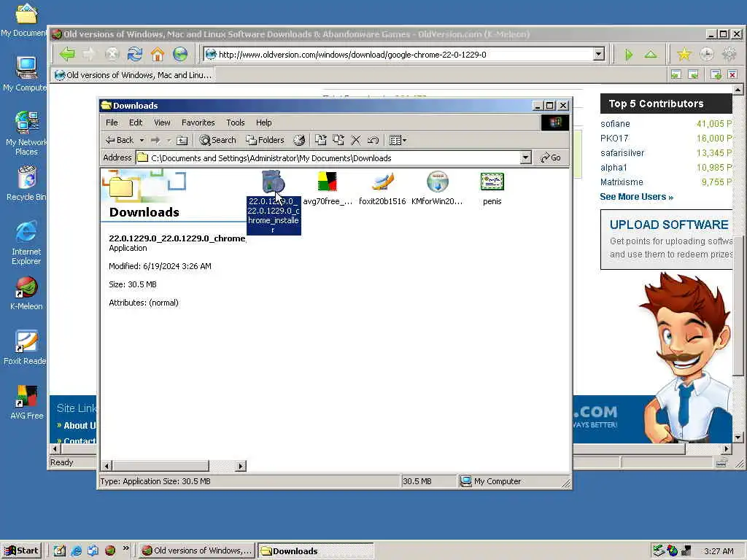The width and height of the screenshot is (747, 560).
Task: Click Explorer Search toolbar button
Action: pos(217,140)
